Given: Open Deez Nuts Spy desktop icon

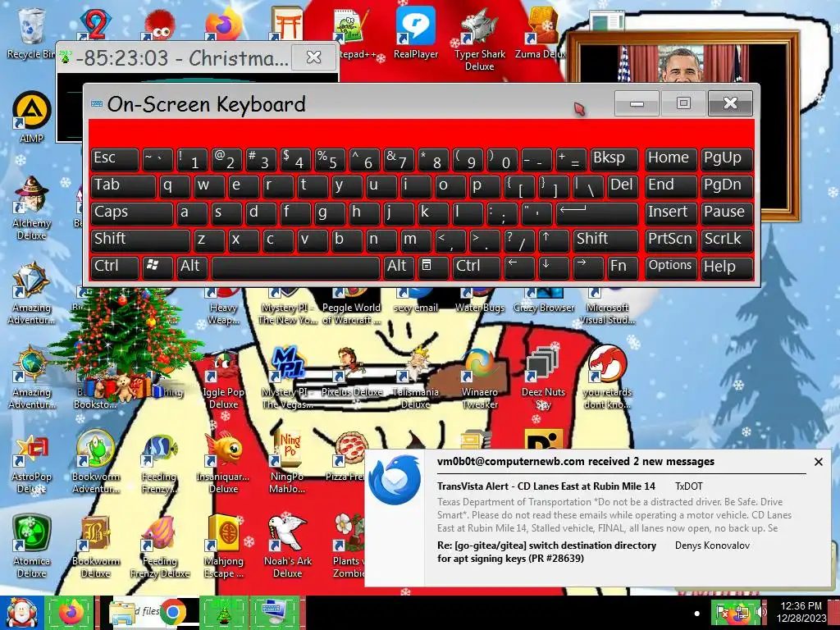Looking at the screenshot, I should pos(543,379).
